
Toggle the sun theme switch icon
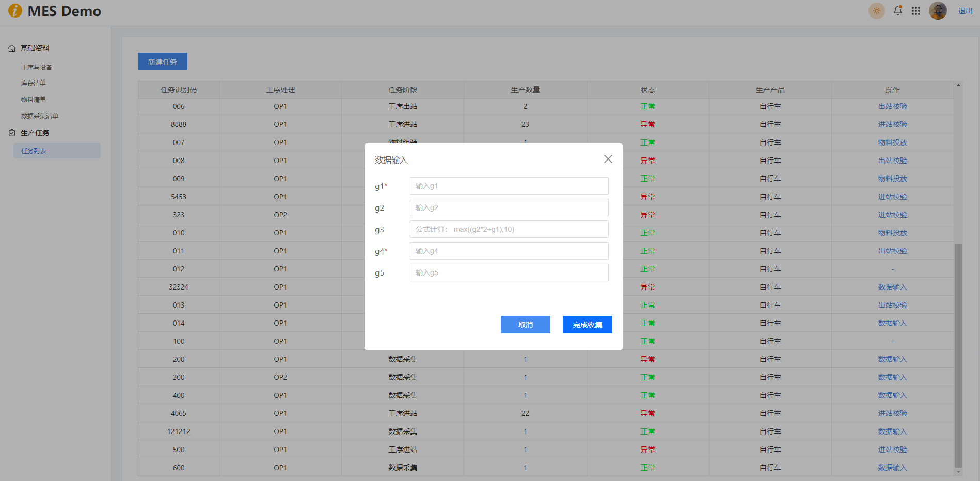[x=876, y=11]
